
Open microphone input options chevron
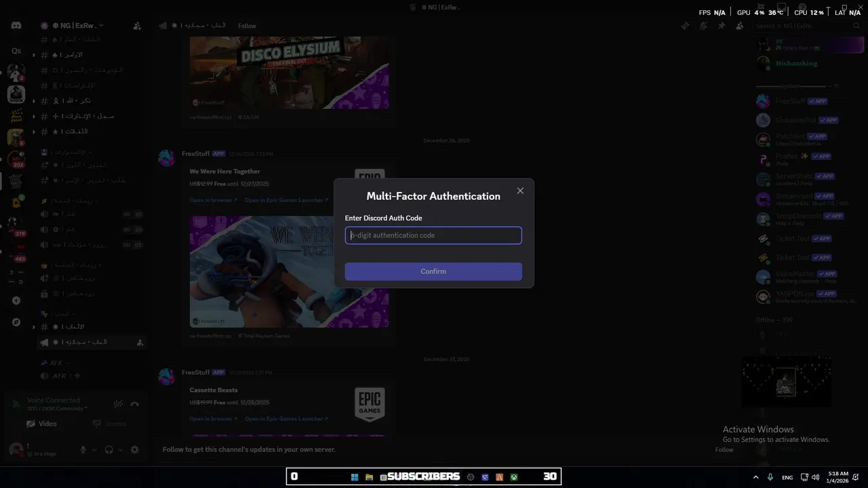click(x=94, y=449)
